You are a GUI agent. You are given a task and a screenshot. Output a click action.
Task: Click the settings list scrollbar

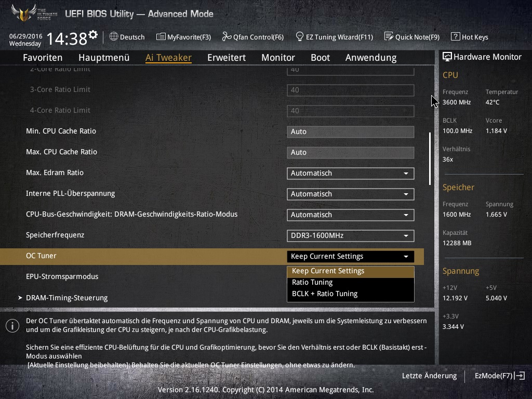[430, 159]
